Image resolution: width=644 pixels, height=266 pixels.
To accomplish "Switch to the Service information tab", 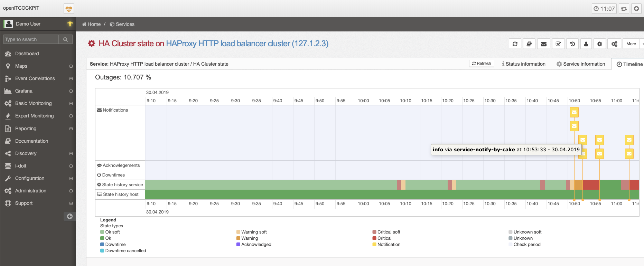I will click(x=581, y=64).
